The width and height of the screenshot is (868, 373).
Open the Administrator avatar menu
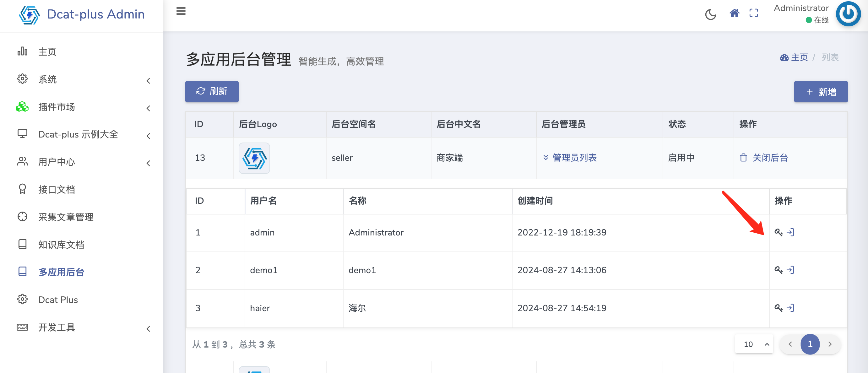[x=848, y=14]
